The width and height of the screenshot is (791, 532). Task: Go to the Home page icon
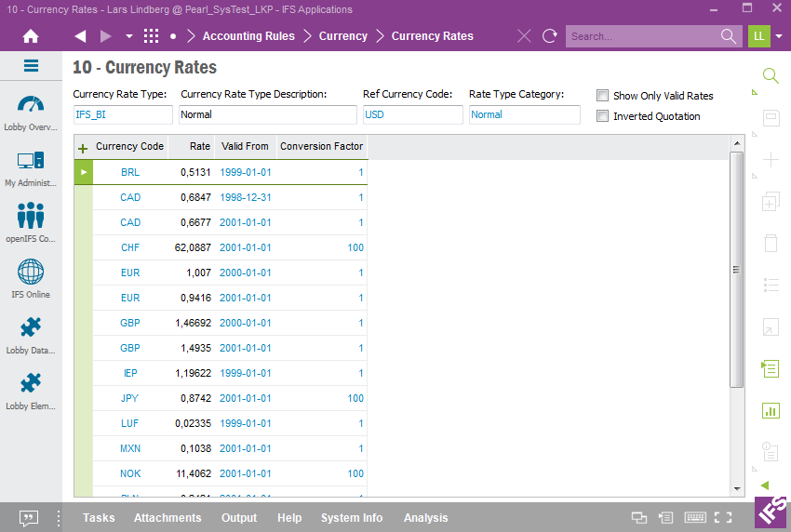click(x=31, y=36)
